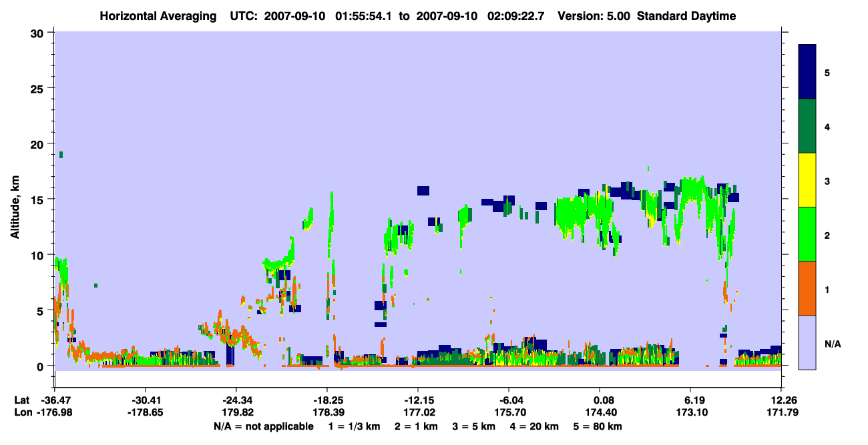
Task: Click longitude value -178.65
Action: (145, 413)
